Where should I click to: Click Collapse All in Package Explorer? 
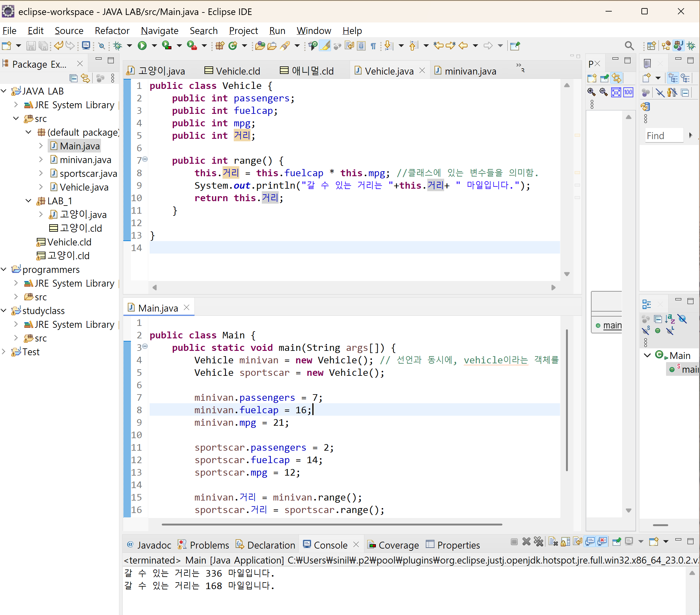pyautogui.click(x=73, y=79)
